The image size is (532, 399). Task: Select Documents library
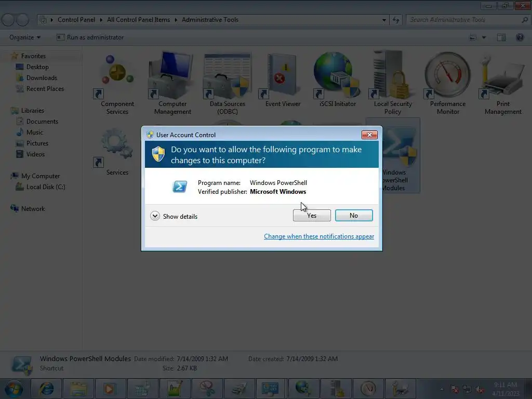coord(42,122)
